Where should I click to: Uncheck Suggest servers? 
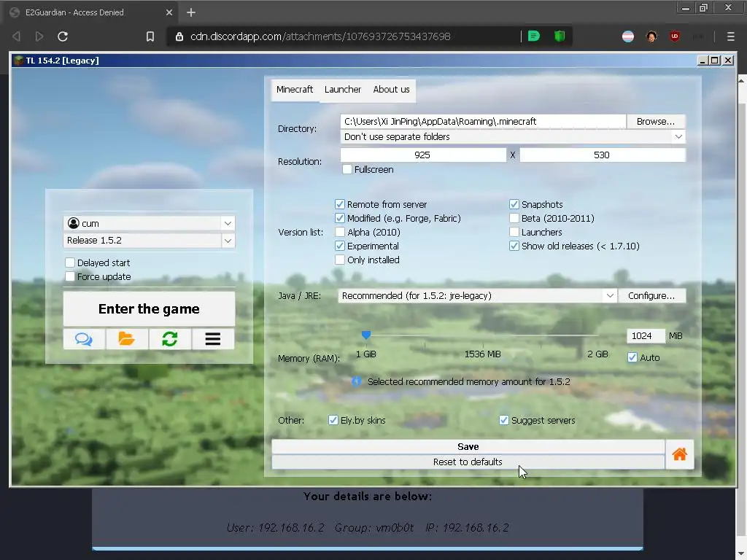click(504, 420)
